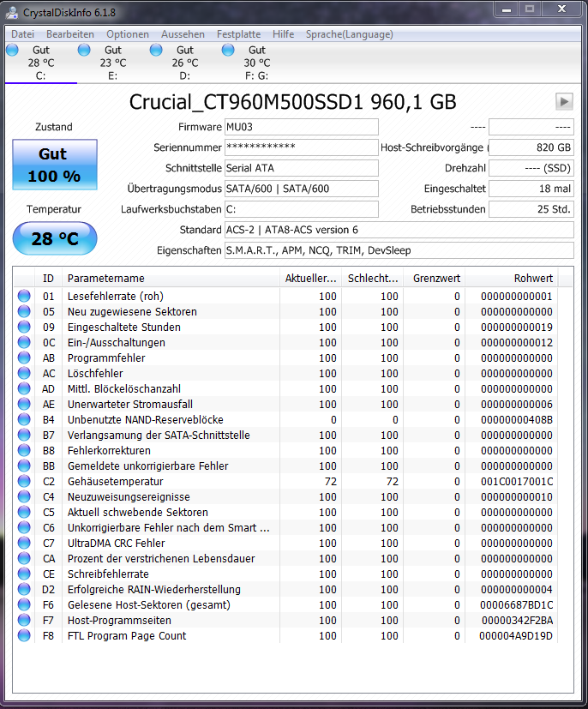Select raw value 00006687BD1C
The image size is (588, 709).
517,605
